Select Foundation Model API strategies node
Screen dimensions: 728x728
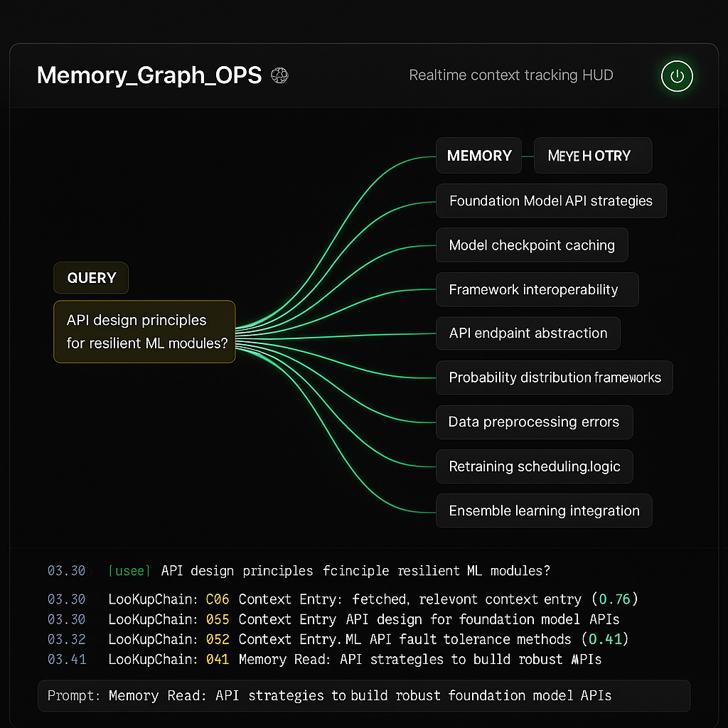pos(551,200)
